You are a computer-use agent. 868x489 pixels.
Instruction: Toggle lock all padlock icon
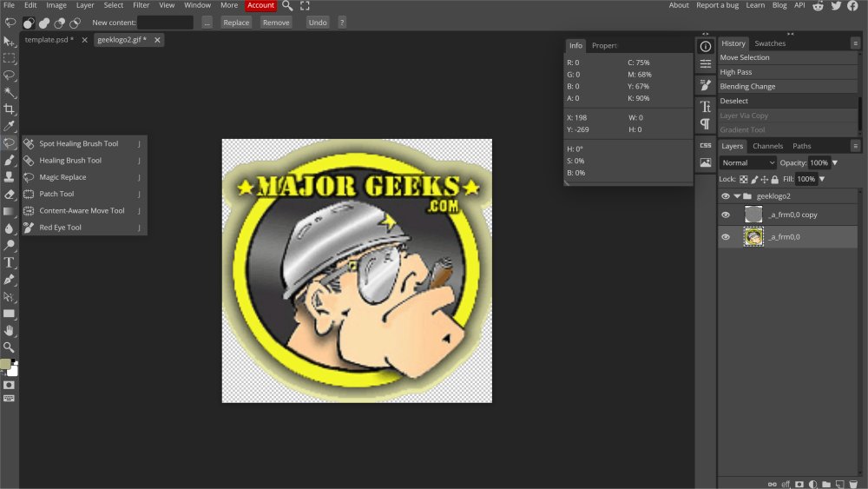(775, 180)
